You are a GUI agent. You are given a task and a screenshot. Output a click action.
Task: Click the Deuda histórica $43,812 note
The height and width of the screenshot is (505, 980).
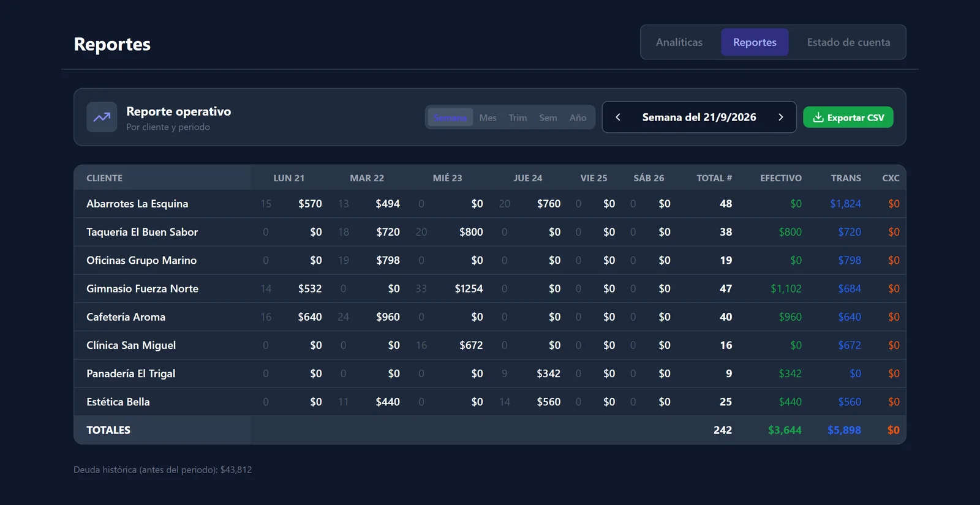tap(163, 469)
